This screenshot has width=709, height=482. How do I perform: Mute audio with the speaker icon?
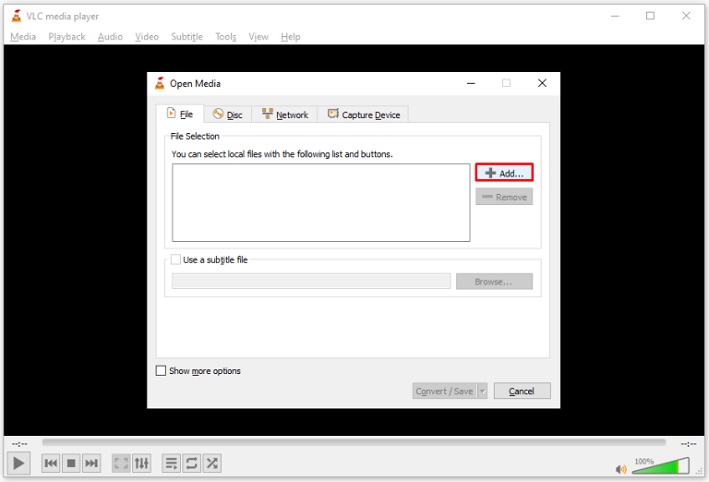(621, 469)
